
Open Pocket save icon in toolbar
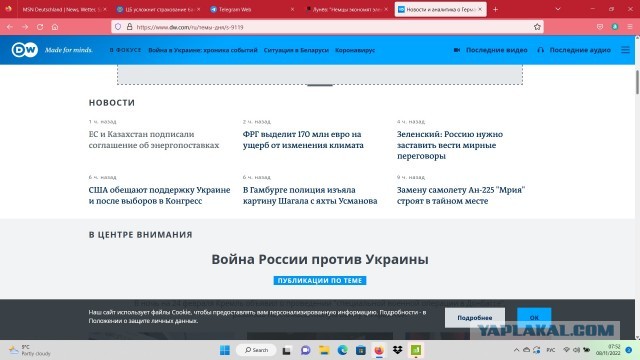pos(600,27)
